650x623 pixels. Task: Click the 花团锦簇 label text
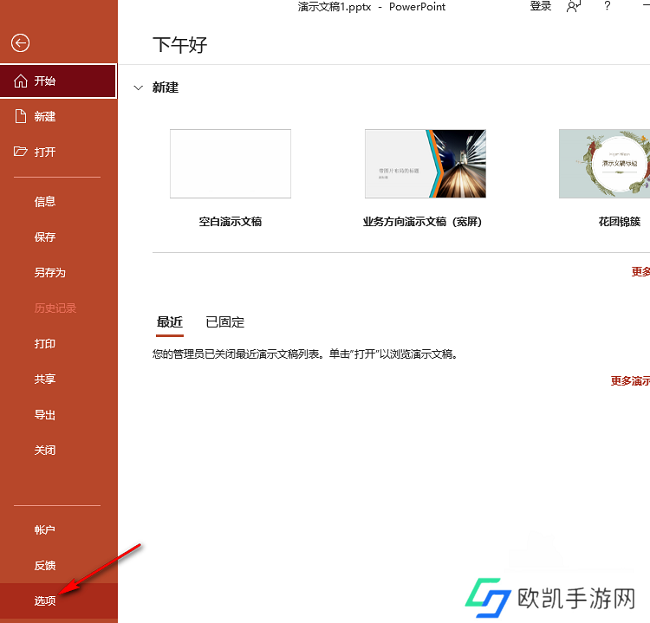coord(619,222)
